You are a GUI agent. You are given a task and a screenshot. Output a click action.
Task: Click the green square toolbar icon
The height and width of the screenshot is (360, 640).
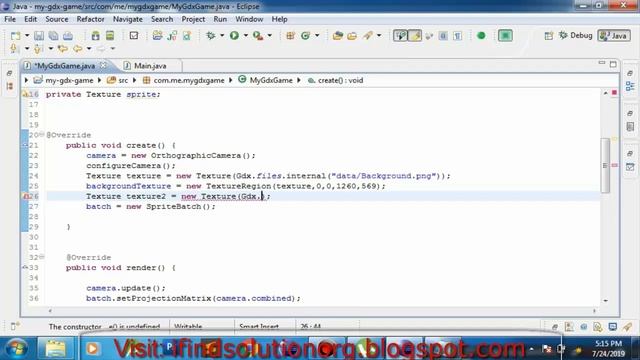(505, 36)
